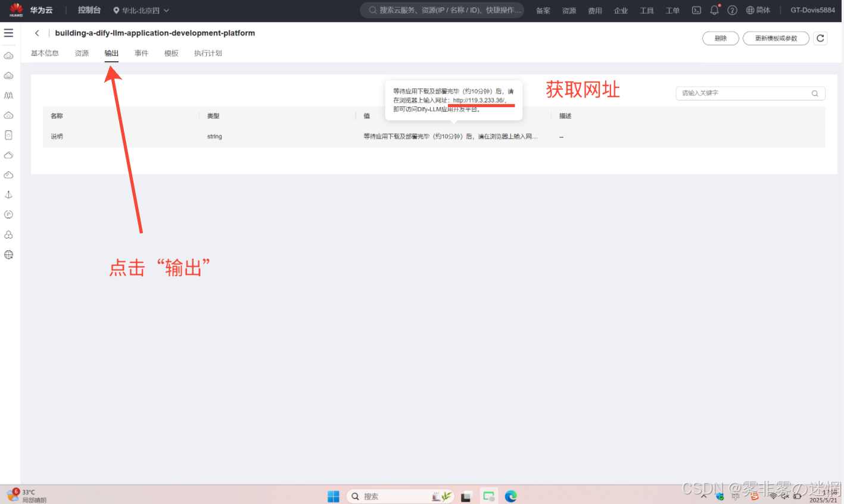Open 备案 in the top navigation
The height and width of the screenshot is (504, 844).
point(543,11)
